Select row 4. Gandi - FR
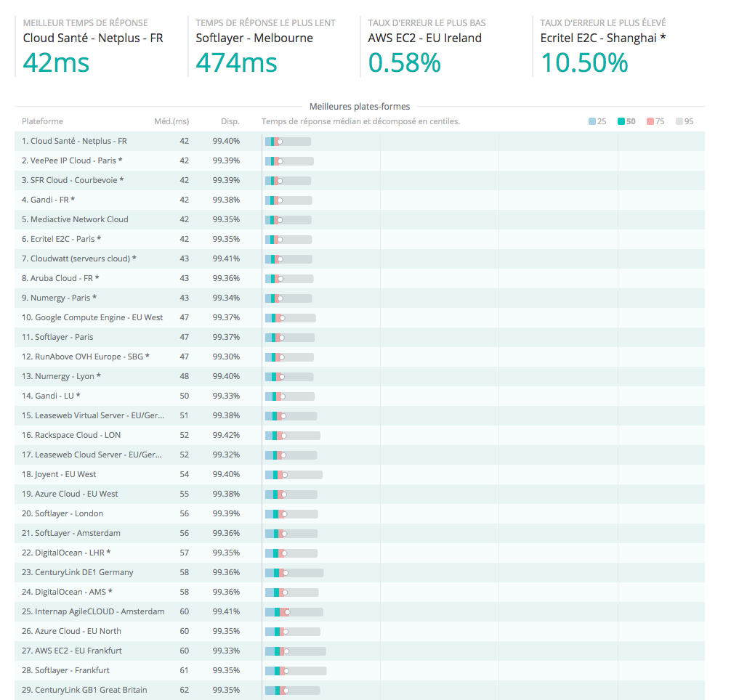The image size is (739, 700). coord(360,200)
